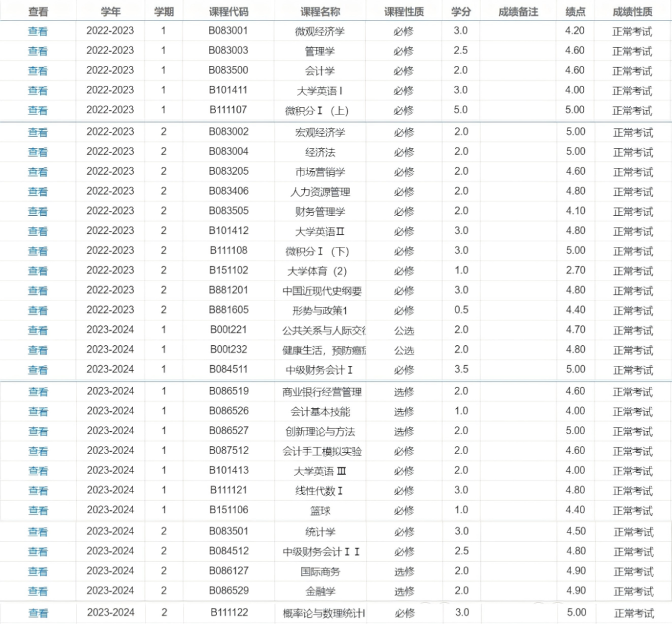Open 查看 link for 金融学 row
The height and width of the screenshot is (624, 672).
38,591
